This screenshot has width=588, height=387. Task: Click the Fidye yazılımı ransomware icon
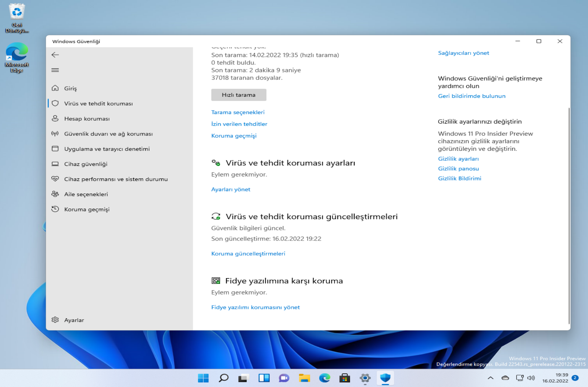tap(216, 281)
